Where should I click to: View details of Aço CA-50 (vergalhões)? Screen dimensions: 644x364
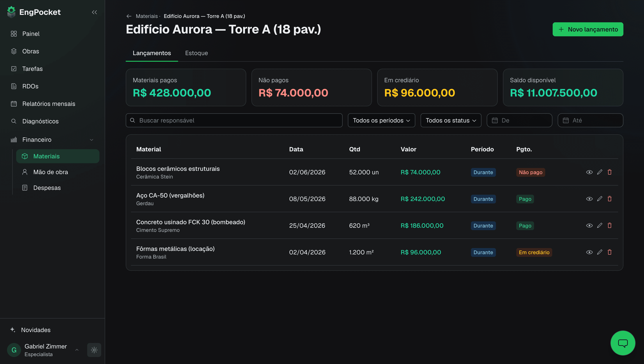589,199
